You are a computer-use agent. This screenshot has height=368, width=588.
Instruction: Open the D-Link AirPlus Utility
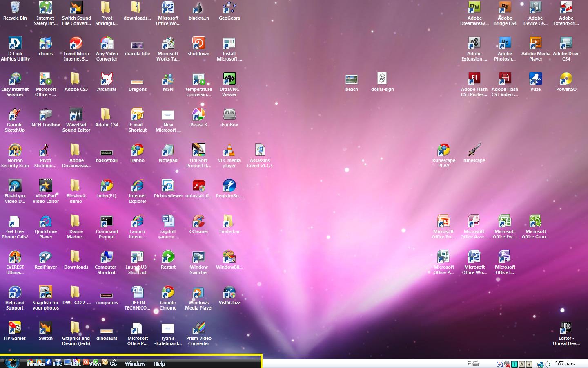[15, 49]
